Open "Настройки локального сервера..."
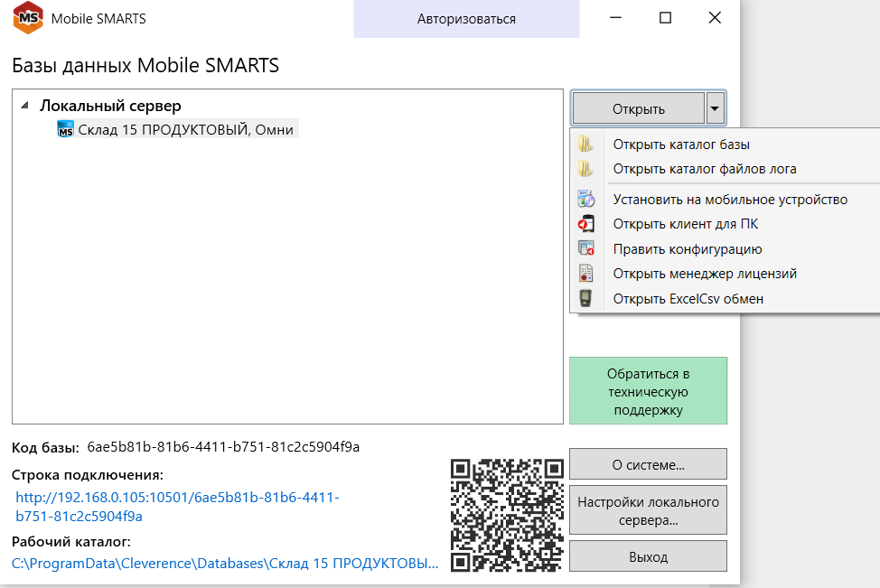This screenshot has width=880, height=588. click(x=648, y=510)
